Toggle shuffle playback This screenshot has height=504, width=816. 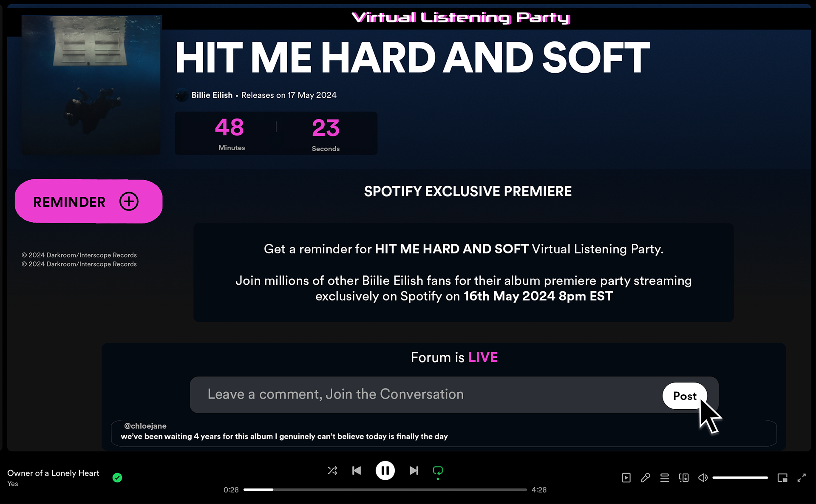(x=332, y=470)
